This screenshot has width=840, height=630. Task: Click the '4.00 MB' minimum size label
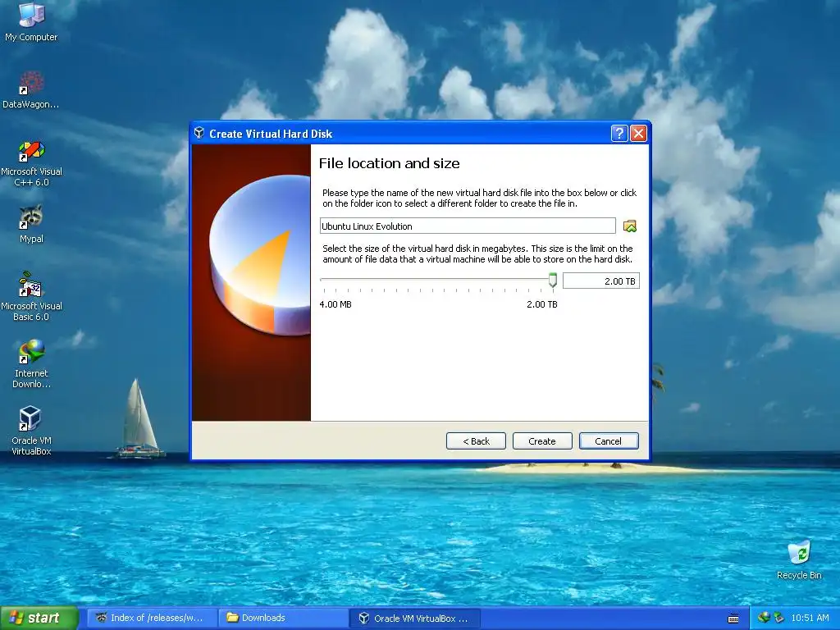336,304
